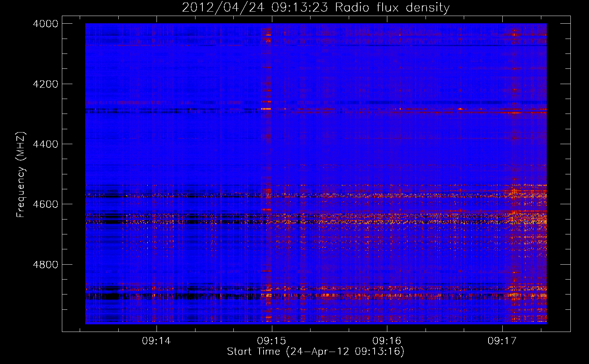Click the 09:17 time tick label
Image resolution: width=589 pixels, height=364 pixels.
502,341
